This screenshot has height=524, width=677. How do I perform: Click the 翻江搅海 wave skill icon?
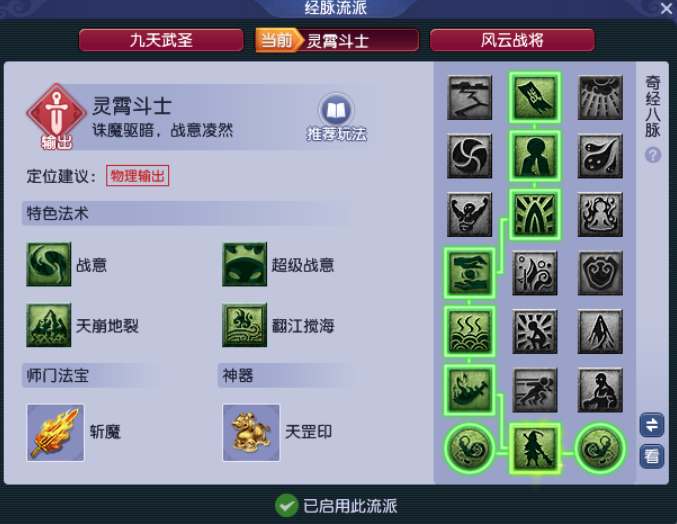point(244,325)
